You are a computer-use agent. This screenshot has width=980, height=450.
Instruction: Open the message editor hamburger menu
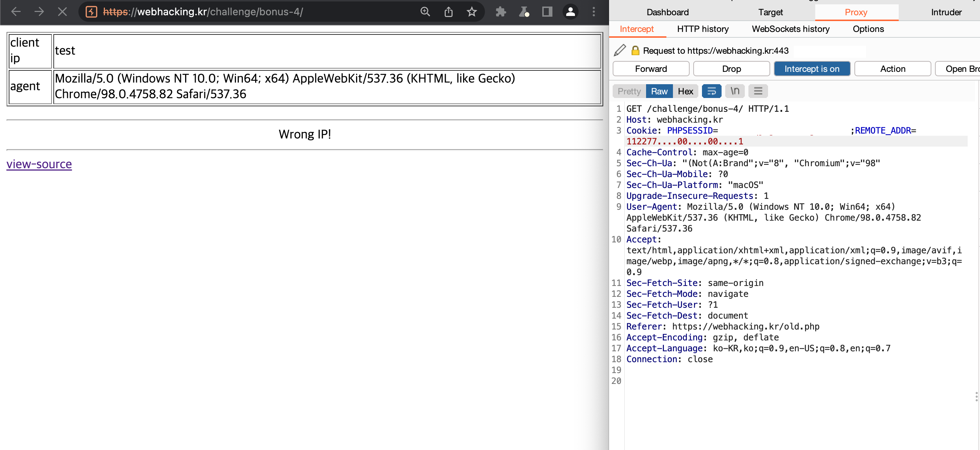758,91
